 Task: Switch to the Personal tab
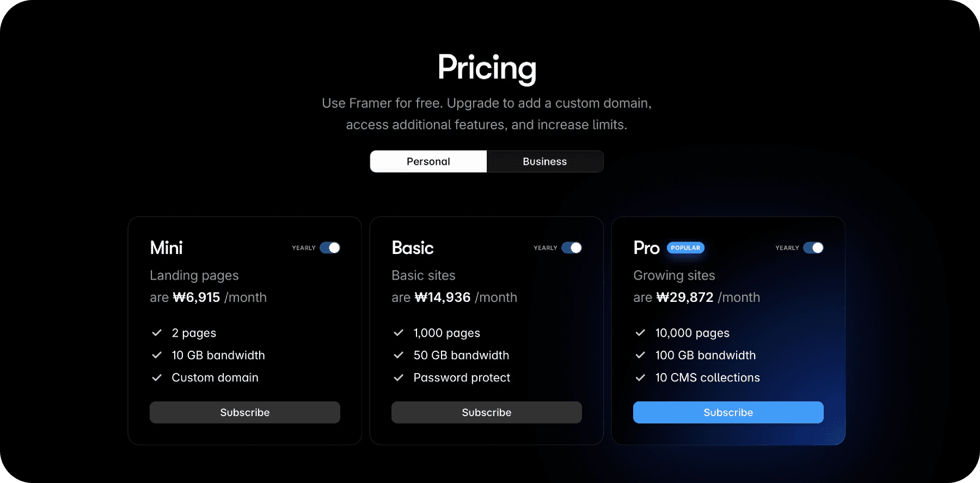(x=428, y=162)
